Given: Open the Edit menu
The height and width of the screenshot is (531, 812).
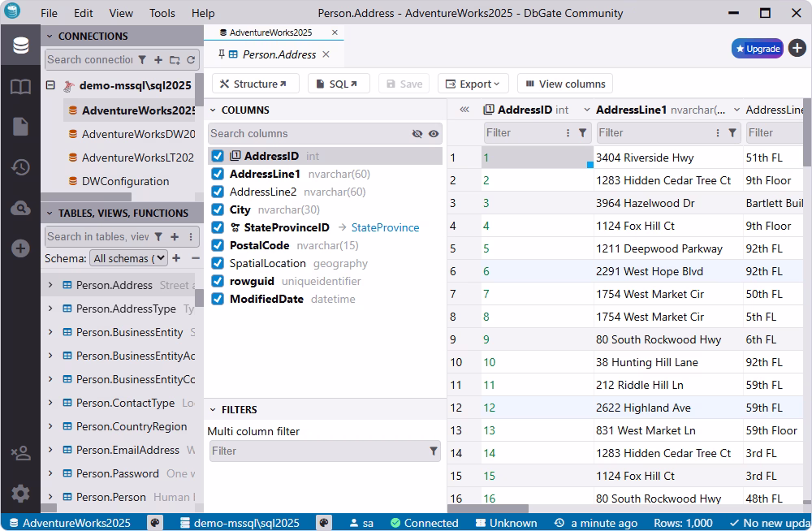Looking at the screenshot, I should [x=83, y=13].
